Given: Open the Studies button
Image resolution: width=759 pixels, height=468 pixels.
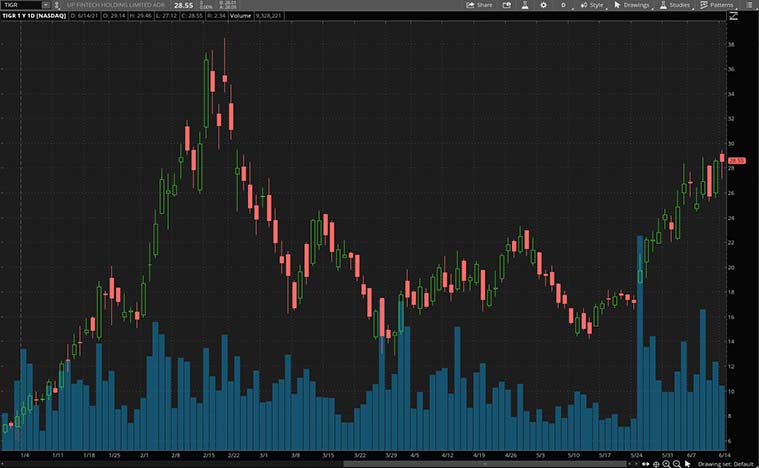Looking at the screenshot, I should (x=675, y=5).
